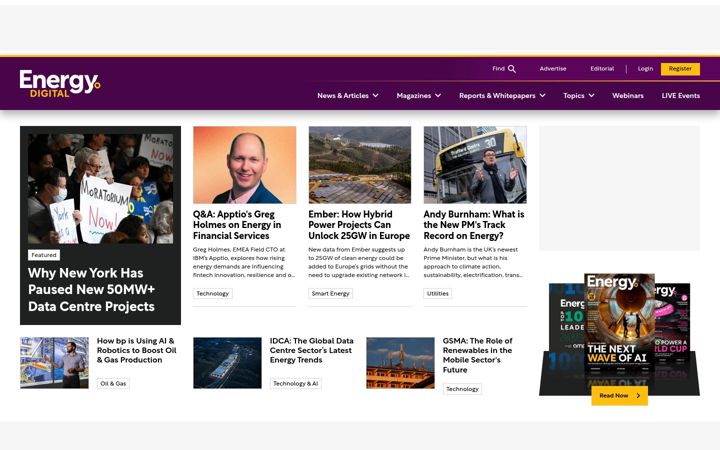Click the 'New data from Ember suggests' summary
This screenshot has width=720, height=450.
click(x=359, y=262)
